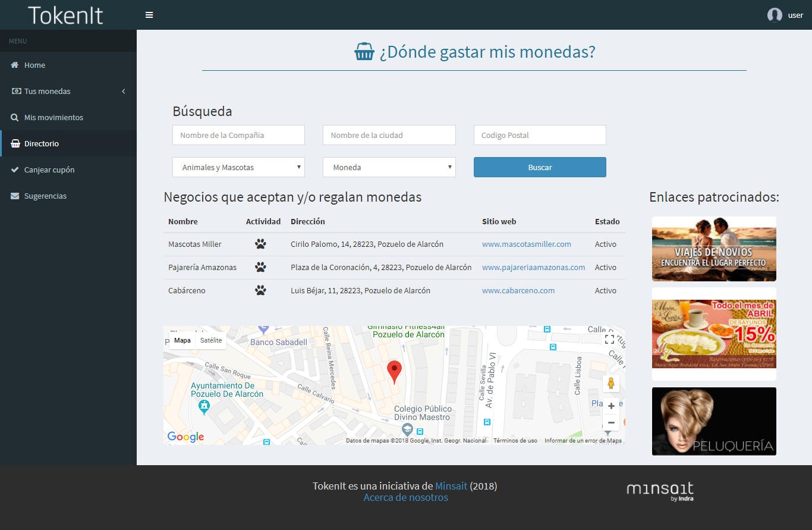Toggle the hamburger sidebar menu icon
This screenshot has height=530, width=812.
pos(149,15)
